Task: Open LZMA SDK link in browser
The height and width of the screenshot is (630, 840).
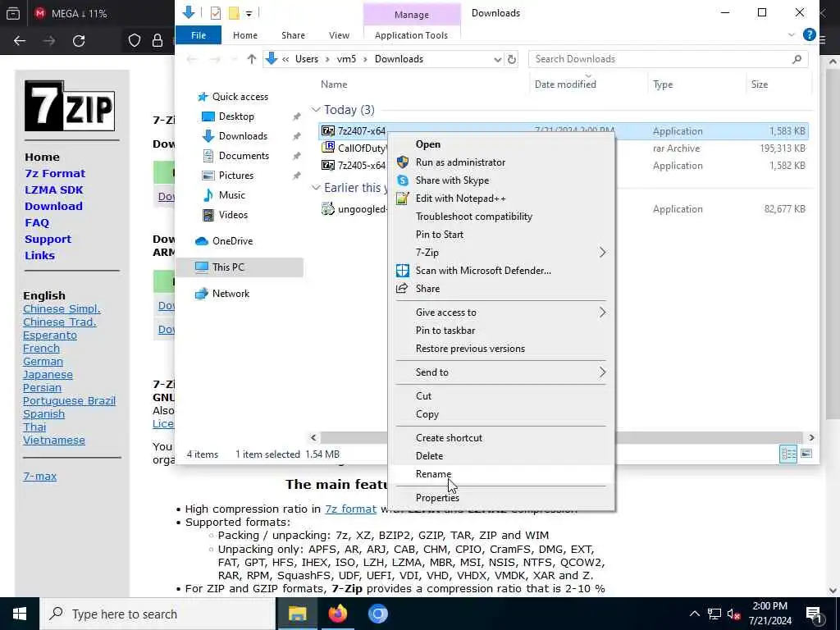Action: 53,190
